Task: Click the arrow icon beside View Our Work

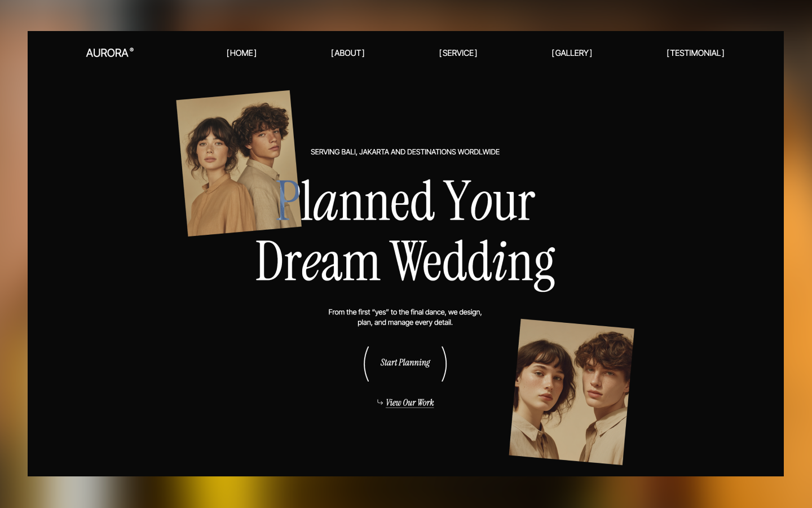Action: (x=380, y=402)
